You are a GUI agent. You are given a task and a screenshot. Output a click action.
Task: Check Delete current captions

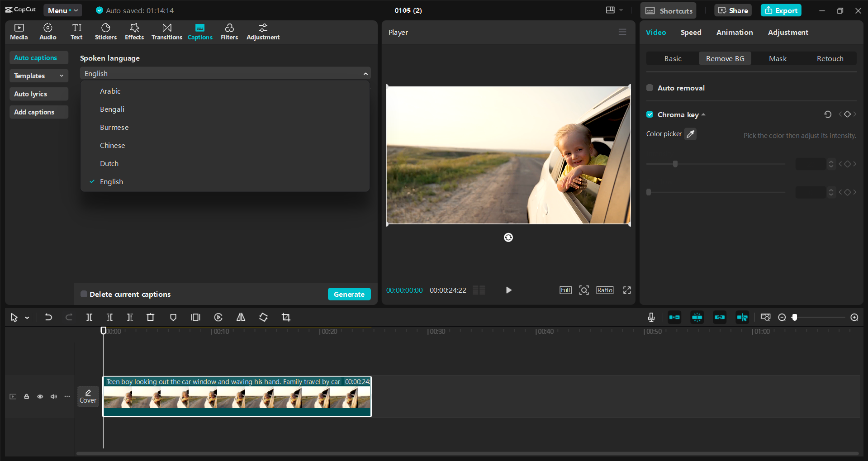pos(84,294)
